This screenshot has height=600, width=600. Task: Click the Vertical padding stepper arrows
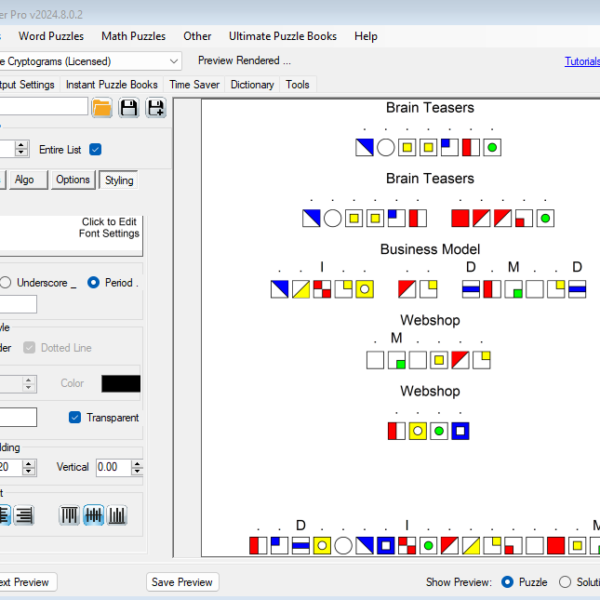137,467
